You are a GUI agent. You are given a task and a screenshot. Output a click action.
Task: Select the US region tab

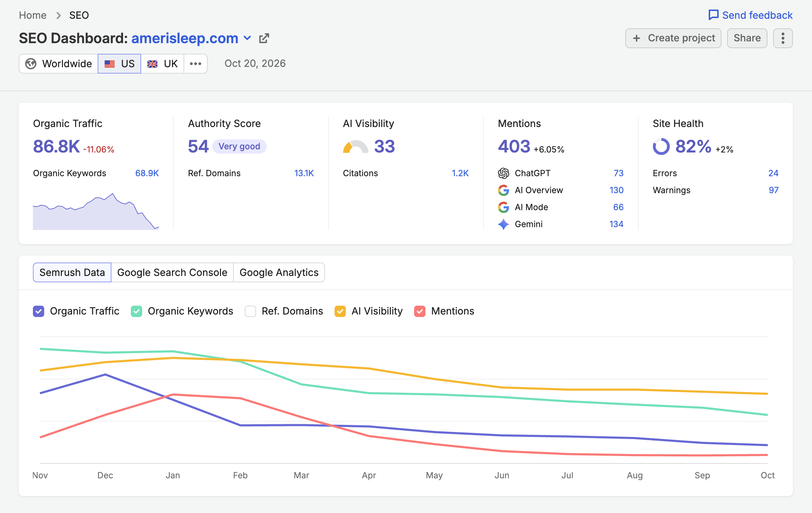tap(119, 64)
